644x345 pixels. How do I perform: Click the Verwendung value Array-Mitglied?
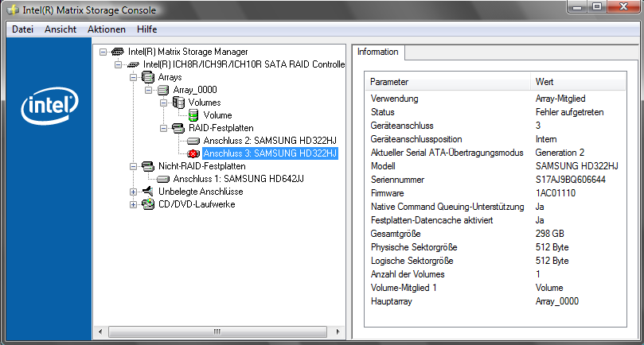[560, 99]
